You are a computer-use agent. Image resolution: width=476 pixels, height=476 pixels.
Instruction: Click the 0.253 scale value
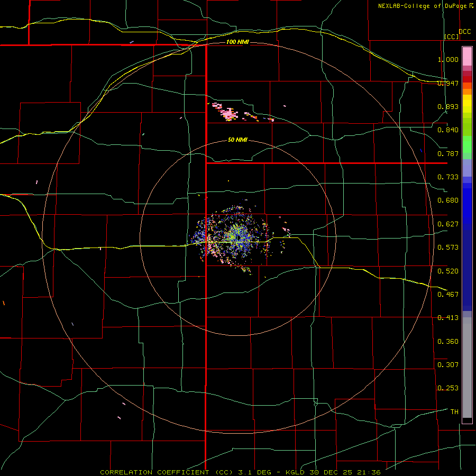click(448, 388)
